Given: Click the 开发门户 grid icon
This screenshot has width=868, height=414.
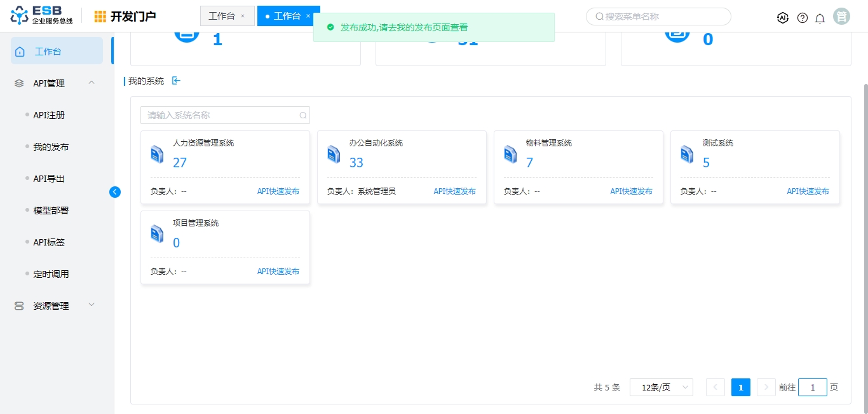Looking at the screenshot, I should [100, 17].
